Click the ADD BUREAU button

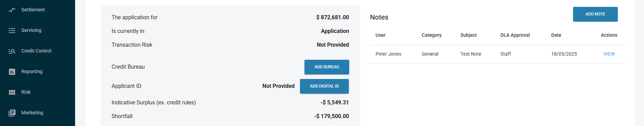click(326, 67)
